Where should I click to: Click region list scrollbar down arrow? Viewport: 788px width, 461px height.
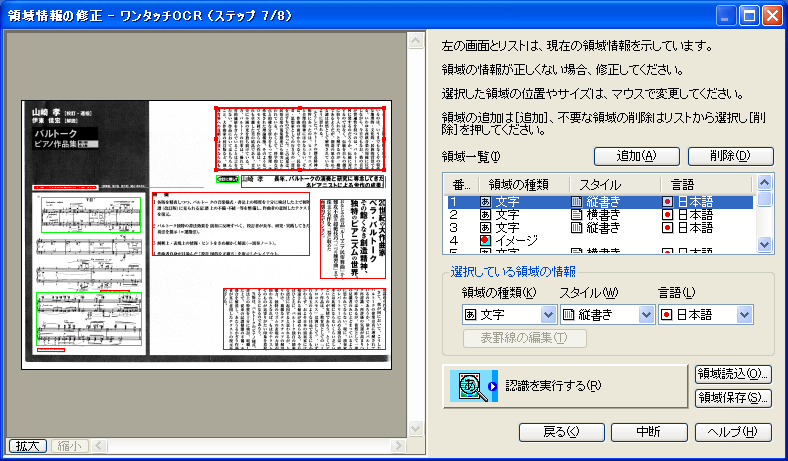click(764, 245)
